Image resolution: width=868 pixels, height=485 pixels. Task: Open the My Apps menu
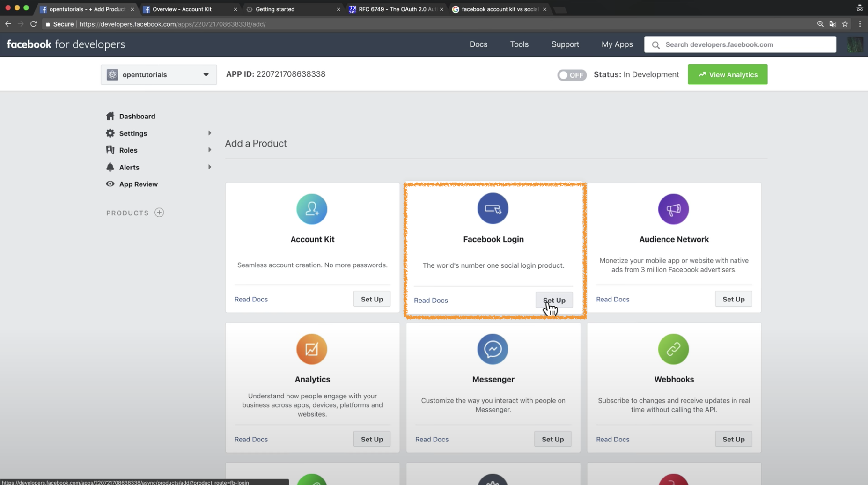tap(617, 44)
